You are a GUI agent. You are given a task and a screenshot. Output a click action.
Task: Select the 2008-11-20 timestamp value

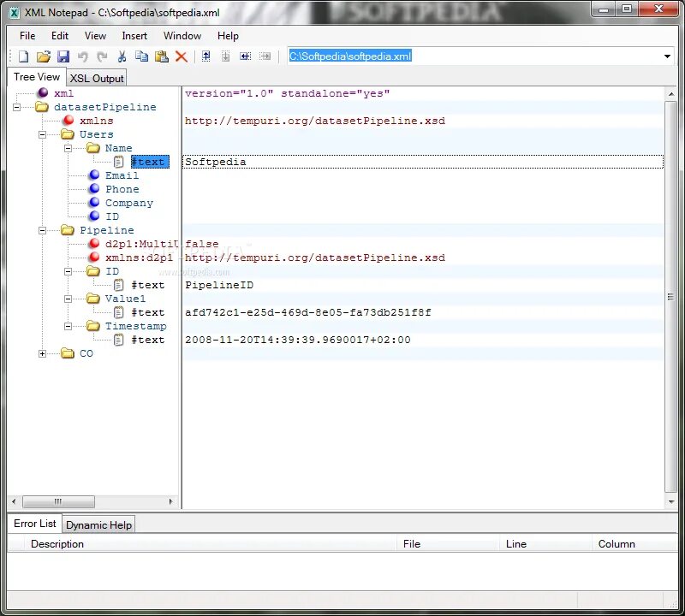tap(297, 340)
